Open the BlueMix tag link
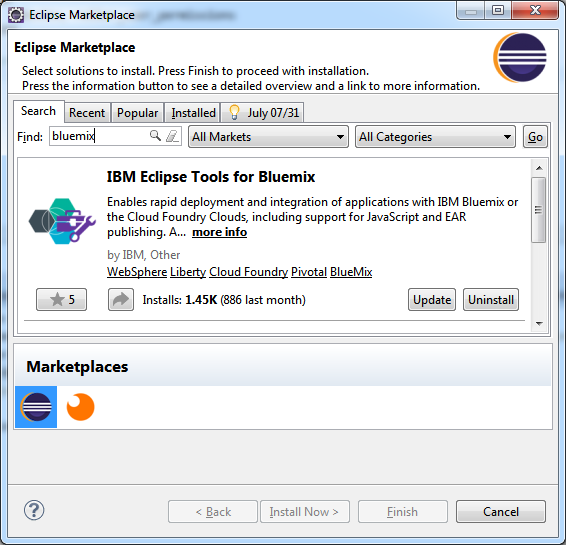This screenshot has width=567, height=545. pos(351,272)
